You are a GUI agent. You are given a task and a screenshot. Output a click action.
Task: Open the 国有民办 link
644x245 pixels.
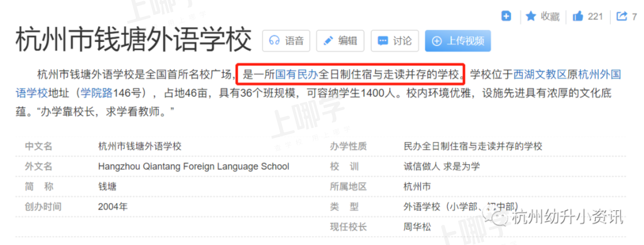point(296,74)
